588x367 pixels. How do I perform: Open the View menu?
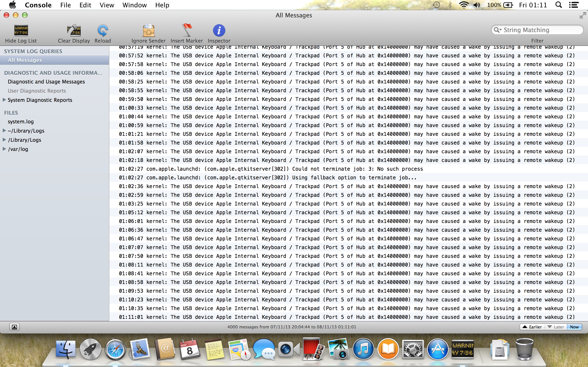pyautogui.click(x=107, y=5)
